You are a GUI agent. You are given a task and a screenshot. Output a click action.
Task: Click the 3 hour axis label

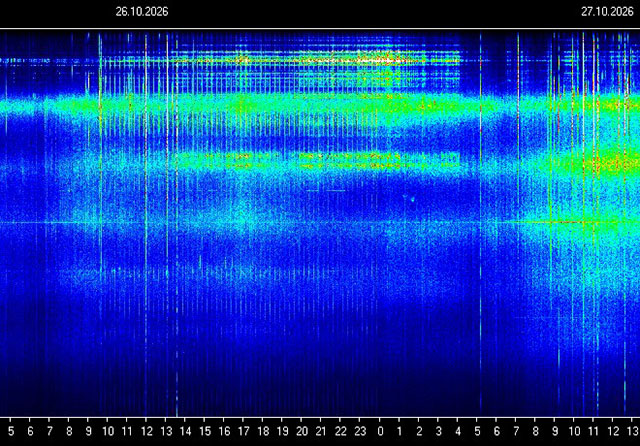click(x=439, y=431)
